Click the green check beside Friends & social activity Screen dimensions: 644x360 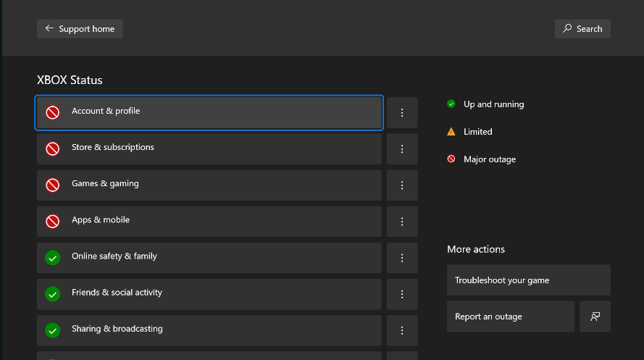pyautogui.click(x=53, y=294)
